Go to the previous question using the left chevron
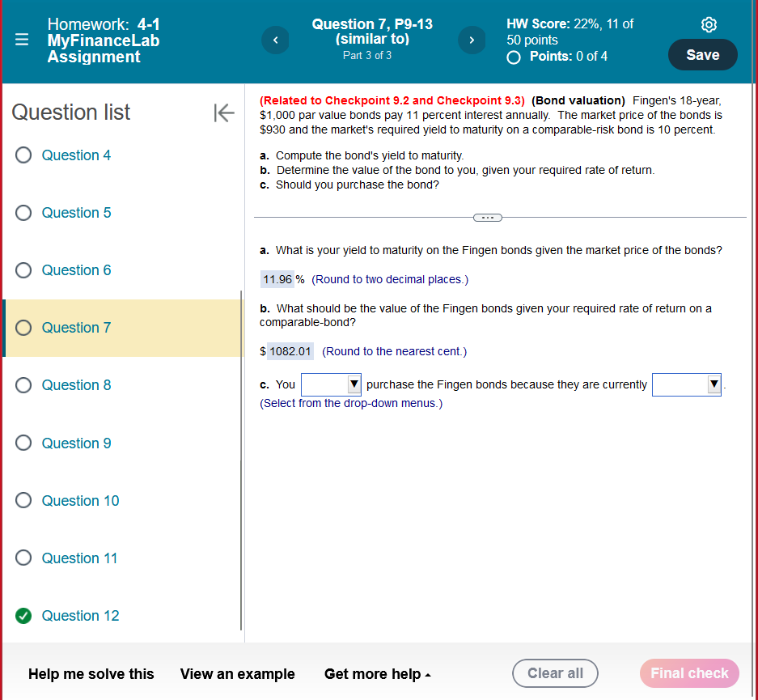This screenshot has width=758, height=700. [x=275, y=40]
